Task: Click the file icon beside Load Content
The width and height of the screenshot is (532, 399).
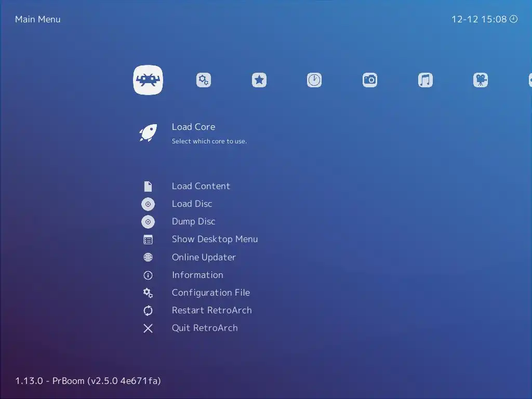Action: (x=148, y=187)
